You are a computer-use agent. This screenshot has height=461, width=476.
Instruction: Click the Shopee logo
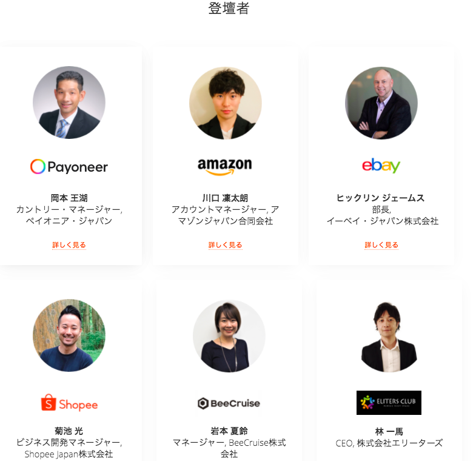(69, 403)
